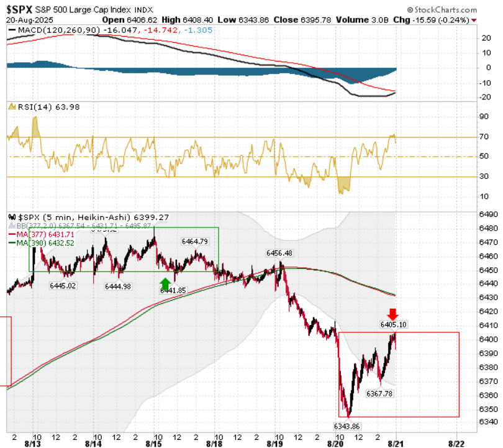Screen dimensions: 503x448
Task: Click the $SPX ticker symbol title
Action: (19, 9)
